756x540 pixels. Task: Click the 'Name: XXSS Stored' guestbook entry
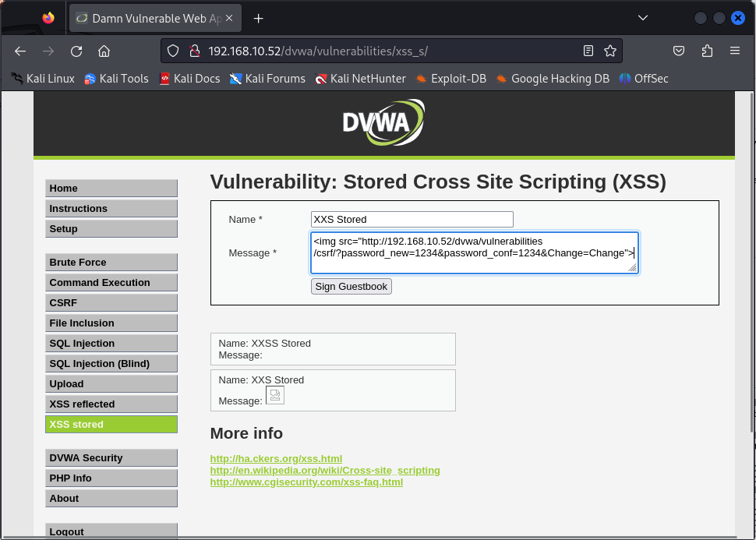click(333, 349)
